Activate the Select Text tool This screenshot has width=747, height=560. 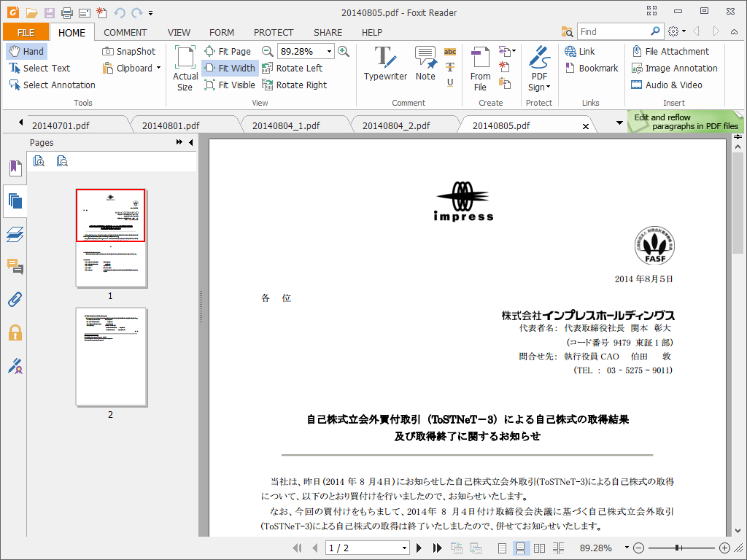coord(39,68)
